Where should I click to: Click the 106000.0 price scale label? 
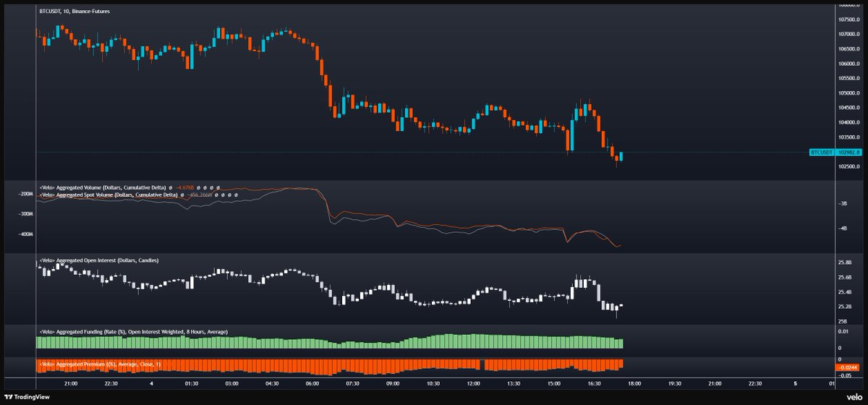(x=848, y=64)
